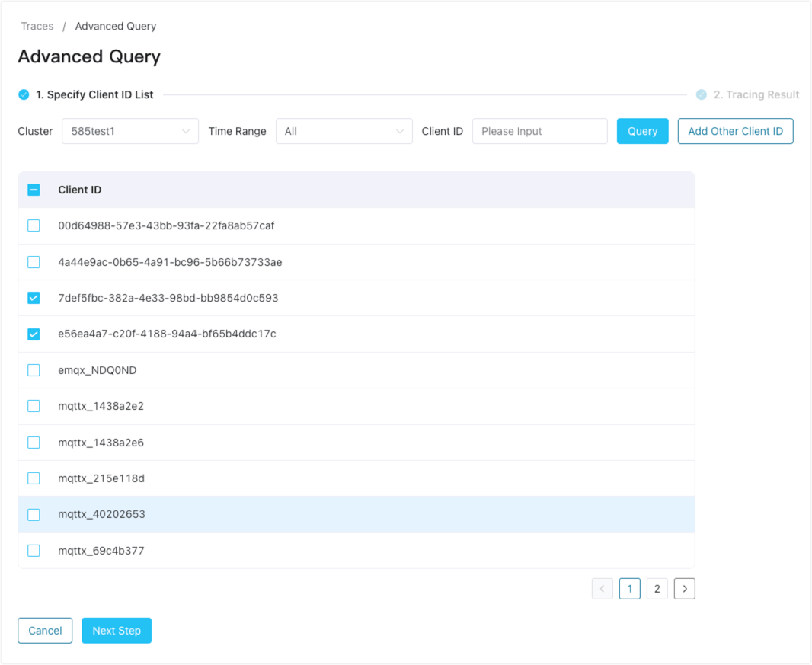Check the checkbox for emqx_NDQ0ND
Image resolution: width=812 pixels, height=665 pixels.
pyautogui.click(x=33, y=369)
